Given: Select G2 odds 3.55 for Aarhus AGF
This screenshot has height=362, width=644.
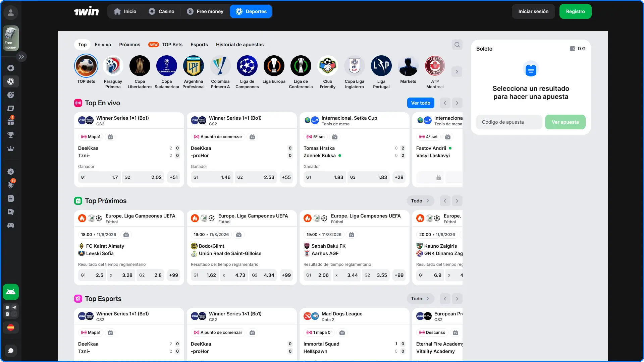Looking at the screenshot, I should [376, 275].
